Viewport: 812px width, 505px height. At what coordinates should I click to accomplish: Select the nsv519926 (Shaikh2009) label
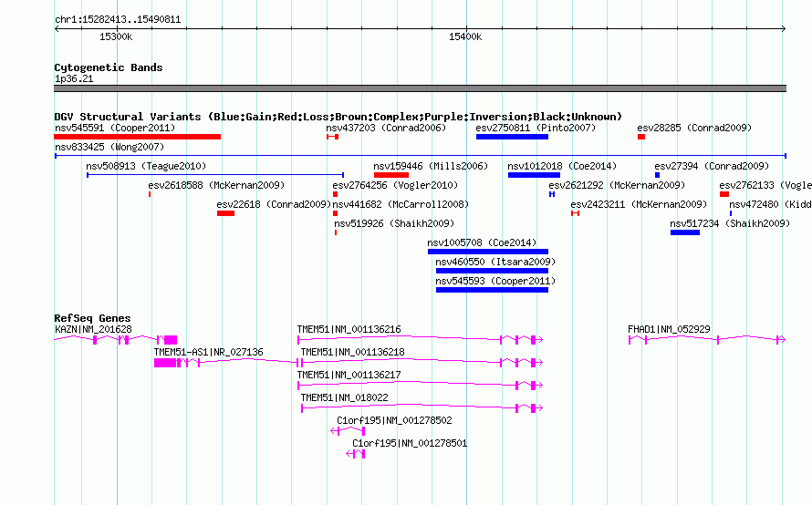coord(394,223)
